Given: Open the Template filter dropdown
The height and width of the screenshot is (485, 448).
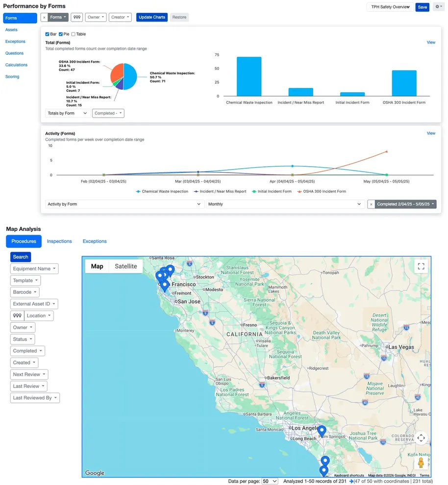Looking at the screenshot, I should pos(25,280).
